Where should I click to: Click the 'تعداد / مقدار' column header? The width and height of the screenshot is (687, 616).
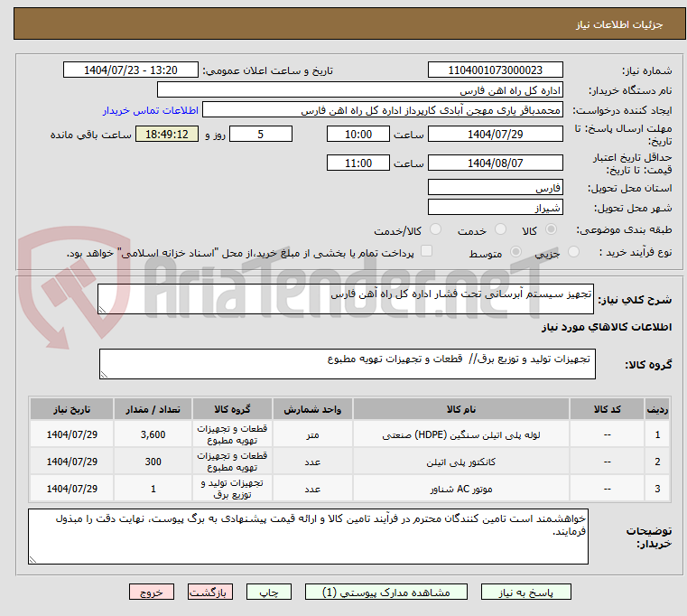(x=153, y=409)
